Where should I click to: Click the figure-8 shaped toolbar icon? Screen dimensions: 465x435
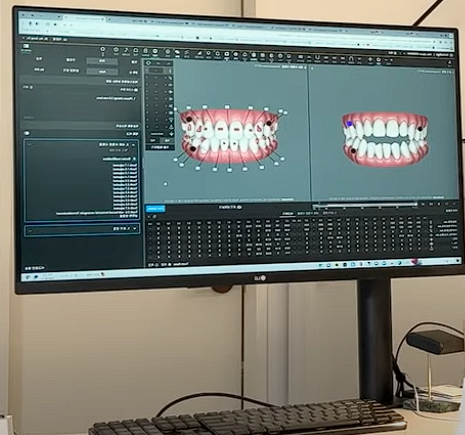[145, 51]
